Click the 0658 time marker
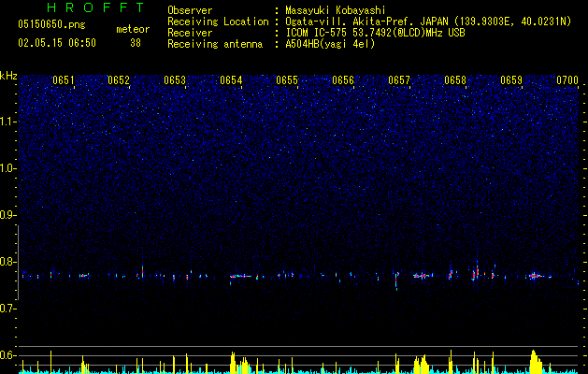Image resolution: width=588 pixels, height=374 pixels. pos(455,80)
